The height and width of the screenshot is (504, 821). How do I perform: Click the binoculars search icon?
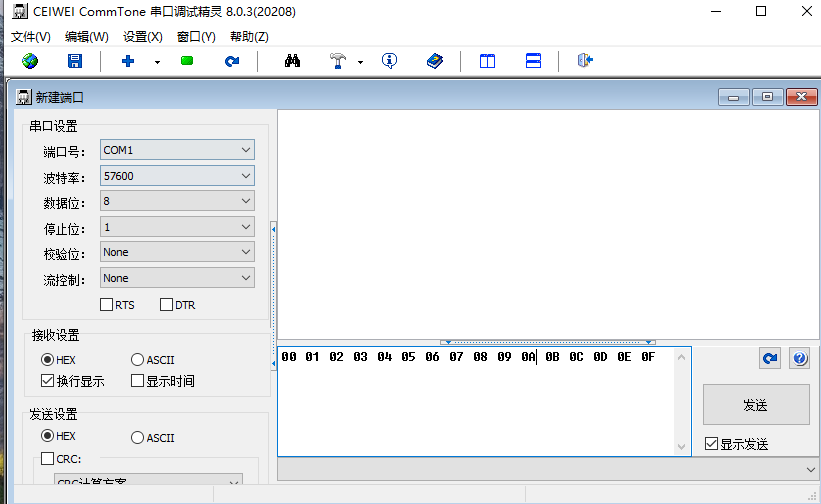click(292, 61)
